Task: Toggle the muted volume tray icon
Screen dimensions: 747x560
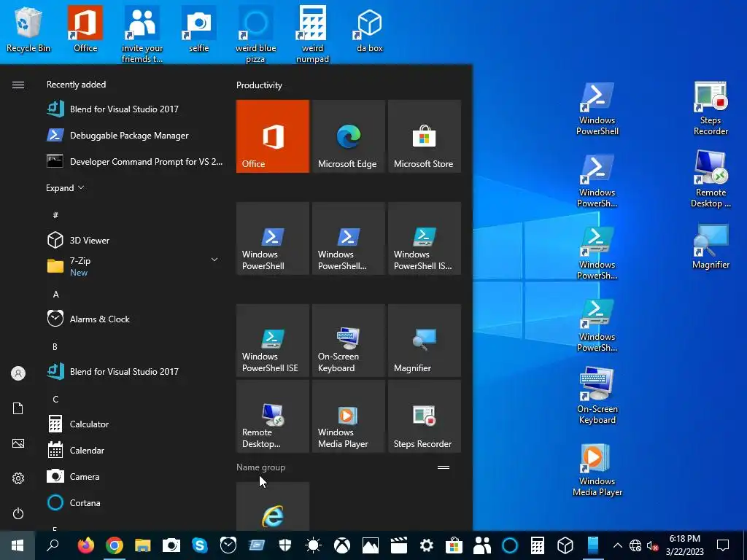Action: pos(652,545)
